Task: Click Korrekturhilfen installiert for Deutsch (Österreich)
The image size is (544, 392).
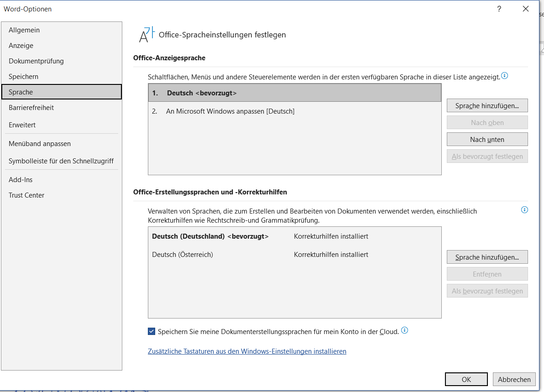Action: (331, 255)
